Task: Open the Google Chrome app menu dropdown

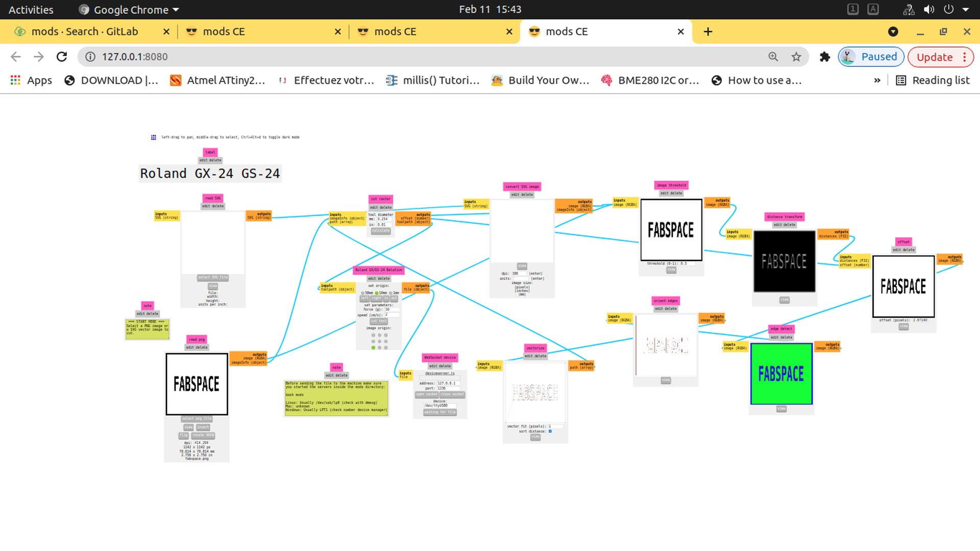Action: coord(129,9)
